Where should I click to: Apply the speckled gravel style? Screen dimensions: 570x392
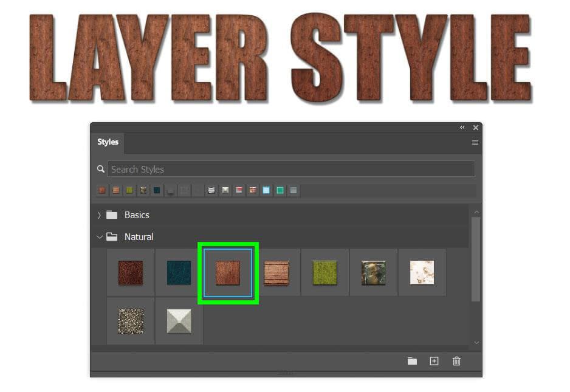(131, 321)
